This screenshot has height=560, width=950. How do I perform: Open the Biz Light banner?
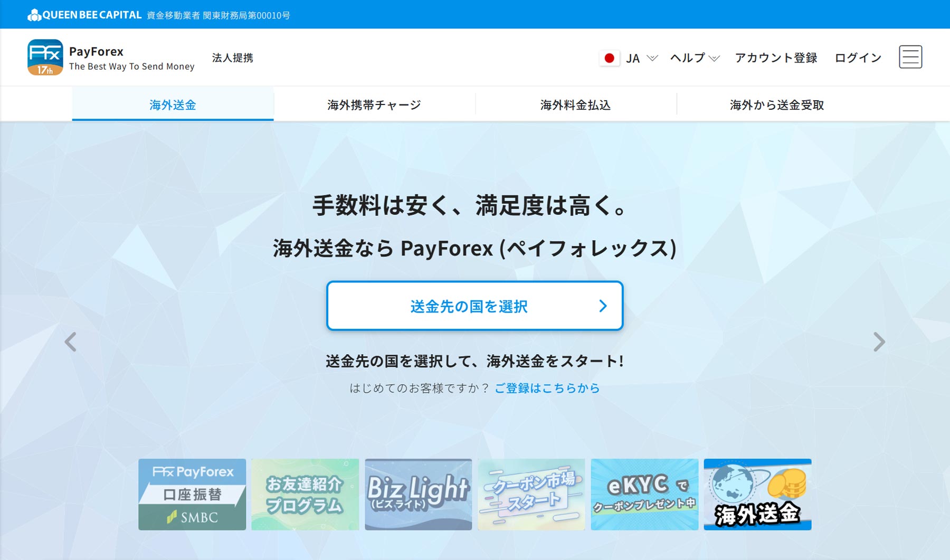point(419,494)
